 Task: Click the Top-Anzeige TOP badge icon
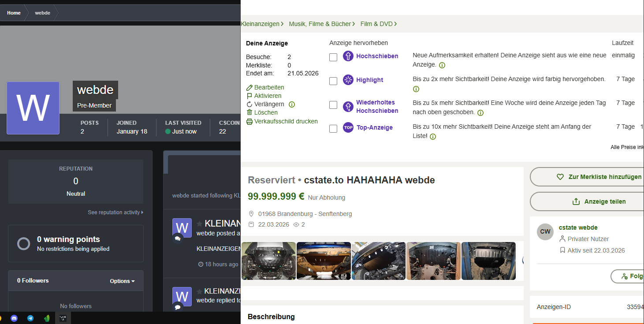(348, 127)
